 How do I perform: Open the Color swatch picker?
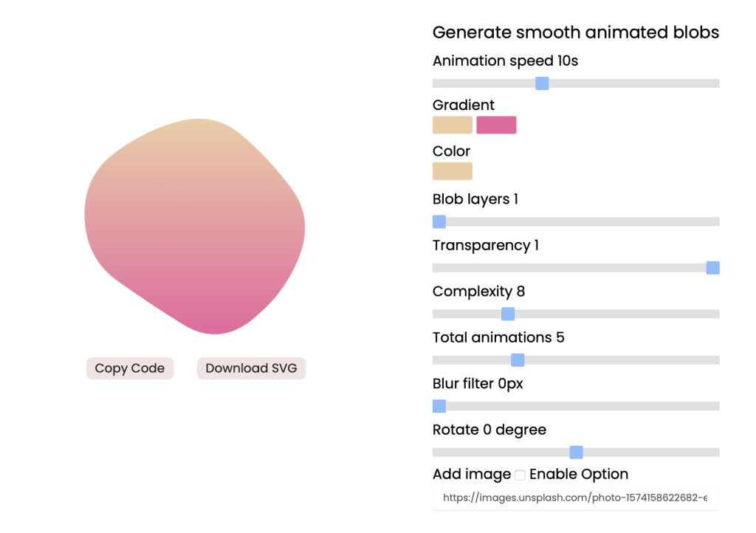click(453, 171)
